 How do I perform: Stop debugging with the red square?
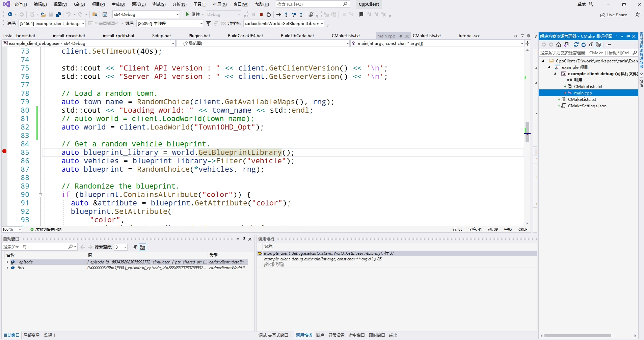point(261,15)
